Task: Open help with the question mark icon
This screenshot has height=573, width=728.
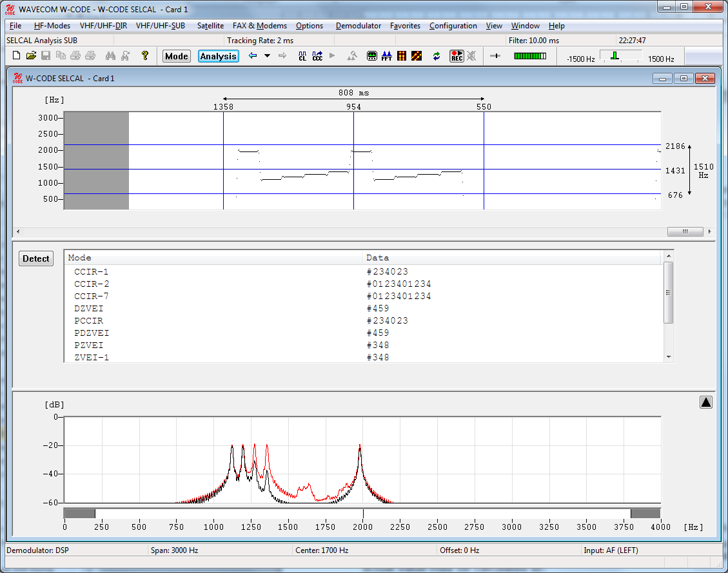Action: click(x=145, y=55)
